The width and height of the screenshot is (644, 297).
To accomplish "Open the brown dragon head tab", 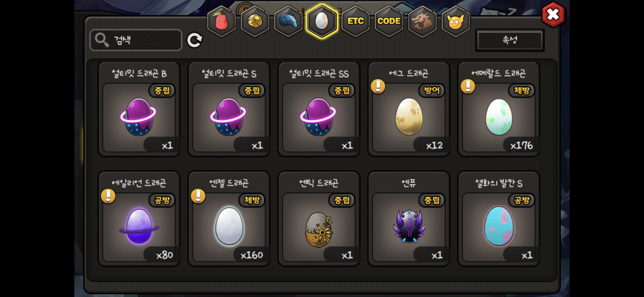I will point(422,21).
